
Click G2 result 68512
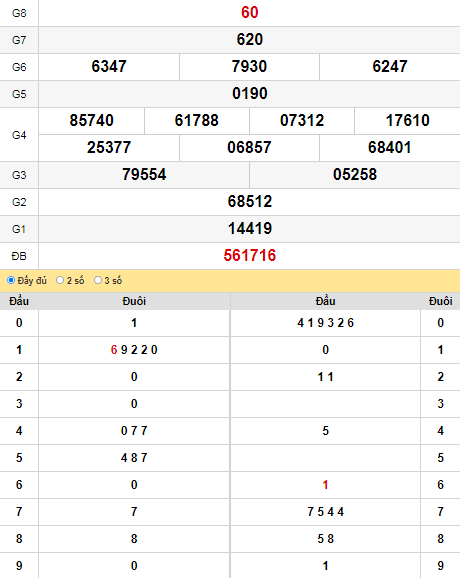[x=250, y=202]
